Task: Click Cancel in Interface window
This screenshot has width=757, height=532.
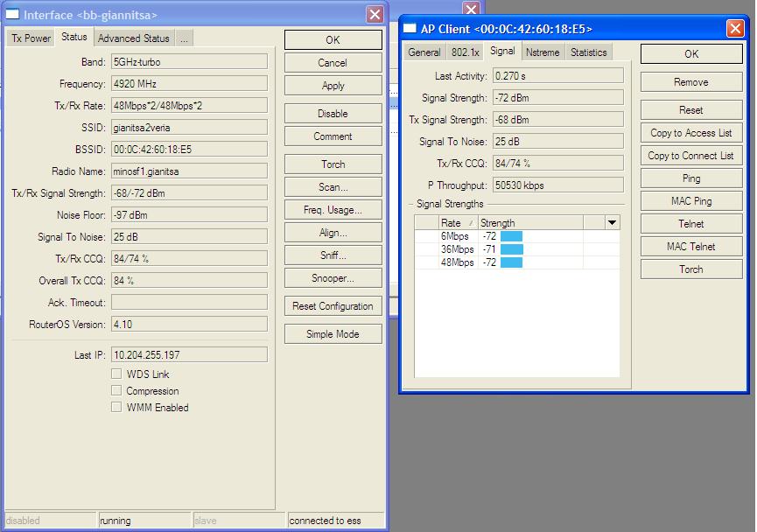Action: click(333, 63)
